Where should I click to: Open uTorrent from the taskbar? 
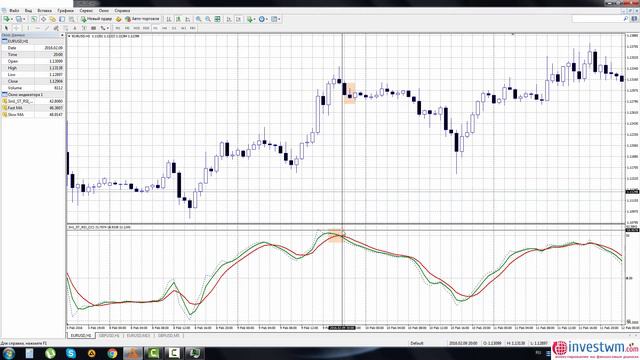tap(50, 353)
